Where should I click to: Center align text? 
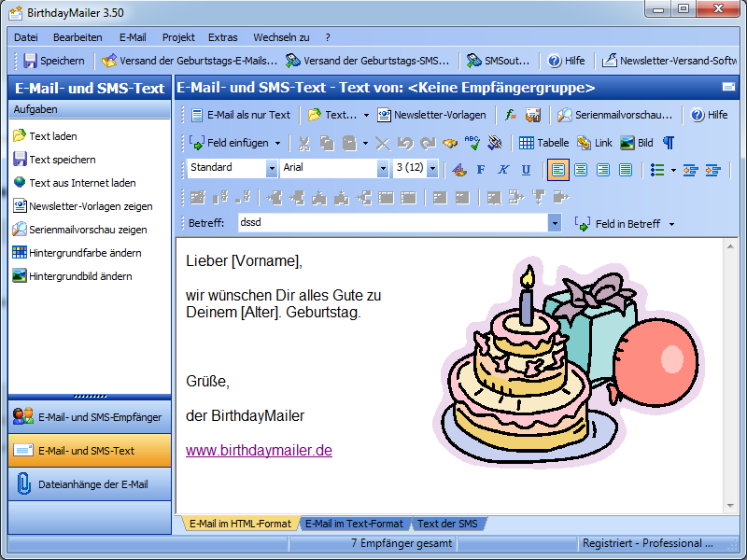click(581, 170)
